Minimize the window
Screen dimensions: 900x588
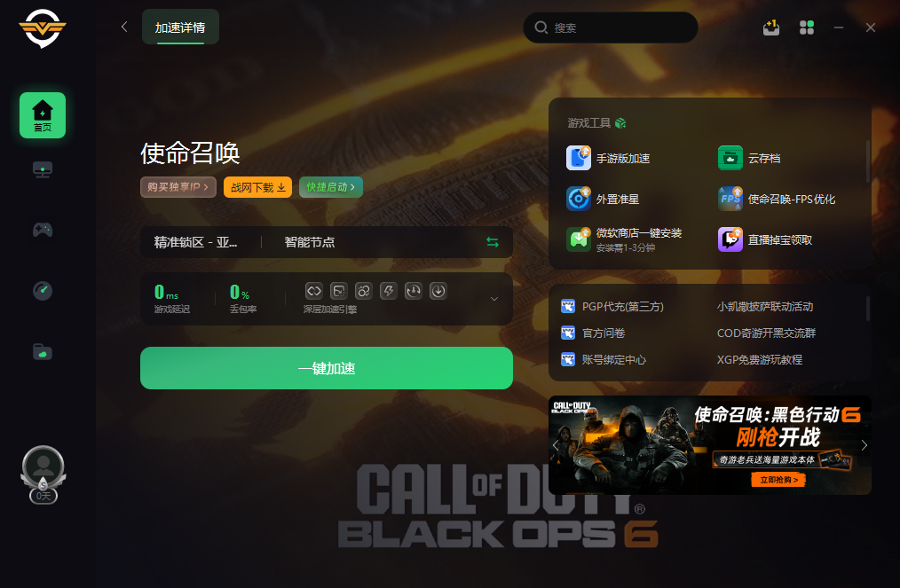pyautogui.click(x=839, y=27)
